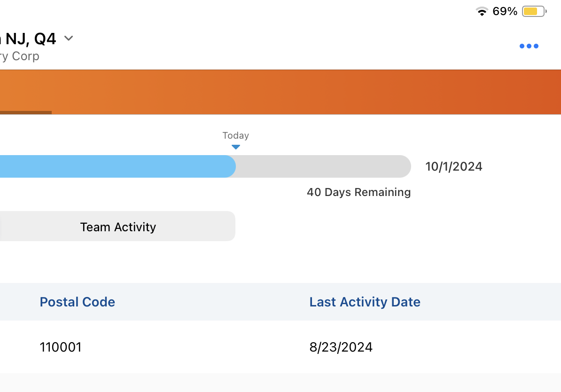Click the 10/1/2024 end date
561x392 pixels.
(x=454, y=166)
